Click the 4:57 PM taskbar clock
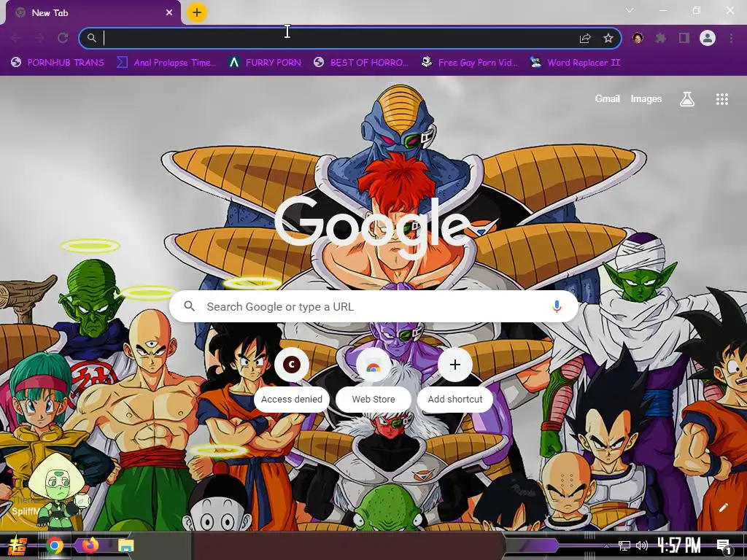 click(679, 545)
